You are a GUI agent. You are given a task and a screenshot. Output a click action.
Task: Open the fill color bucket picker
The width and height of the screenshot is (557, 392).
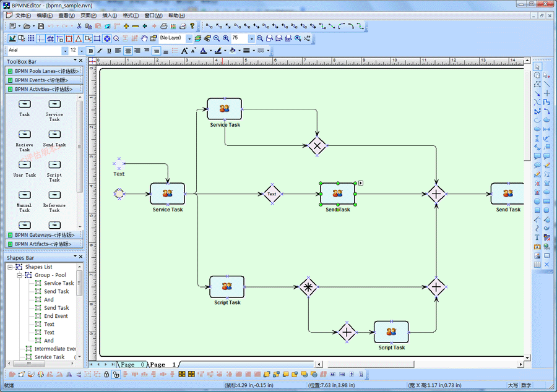coord(233,51)
